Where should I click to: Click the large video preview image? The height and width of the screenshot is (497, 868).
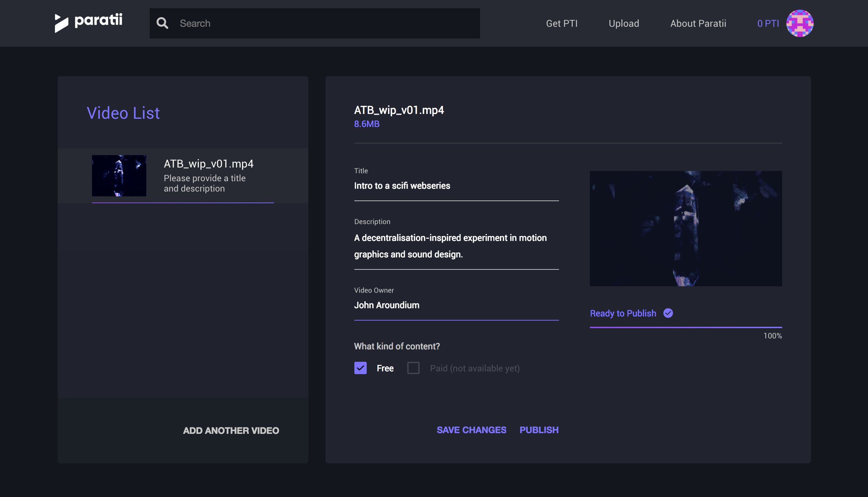686,229
